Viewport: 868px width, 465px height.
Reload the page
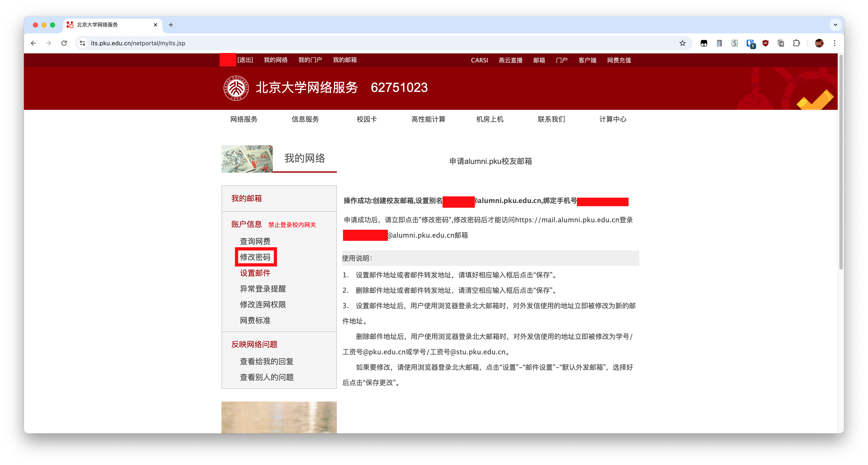pyautogui.click(x=64, y=43)
